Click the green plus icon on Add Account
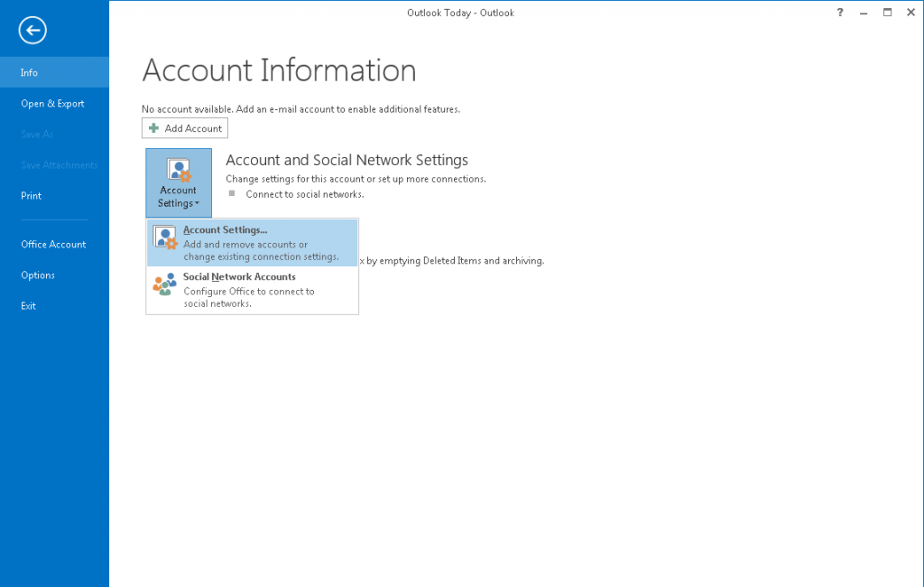924x587 pixels. pos(153,127)
